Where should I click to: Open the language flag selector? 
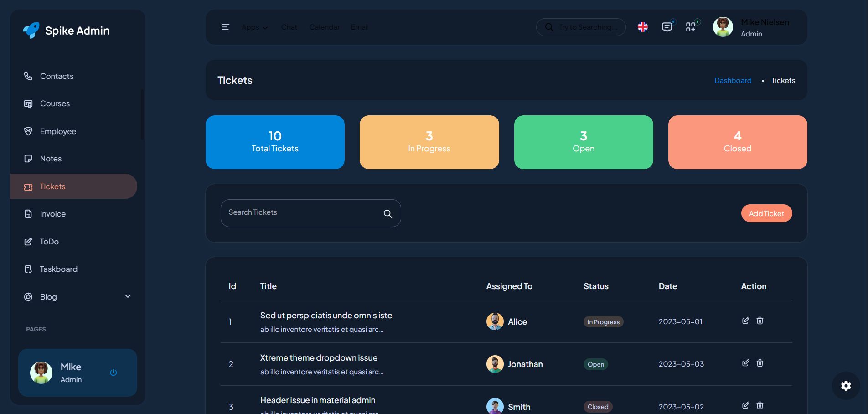pyautogui.click(x=643, y=27)
